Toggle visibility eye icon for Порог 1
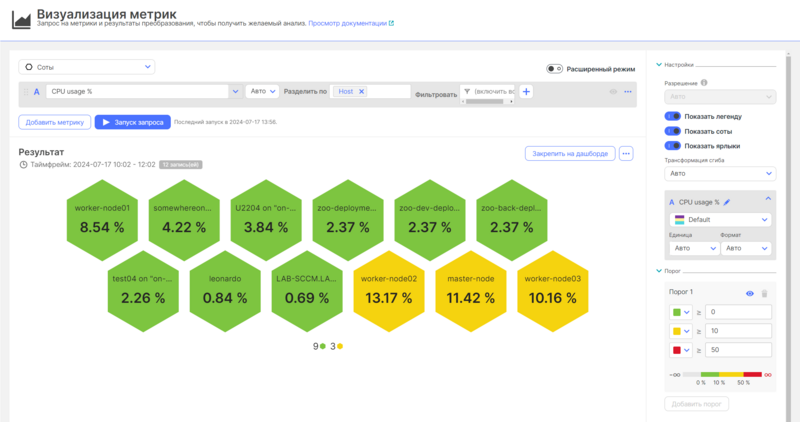Viewport: 800px width, 422px height. pos(749,293)
